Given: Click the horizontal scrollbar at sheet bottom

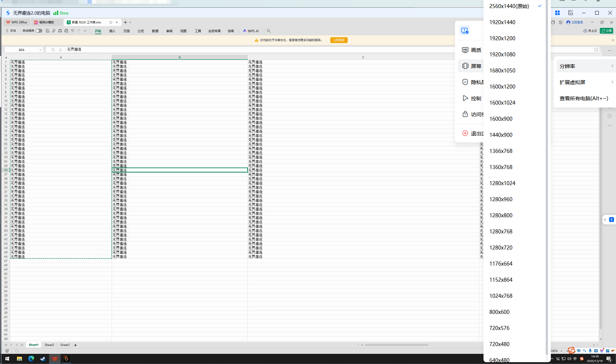Looking at the screenshot, I should (396, 345).
